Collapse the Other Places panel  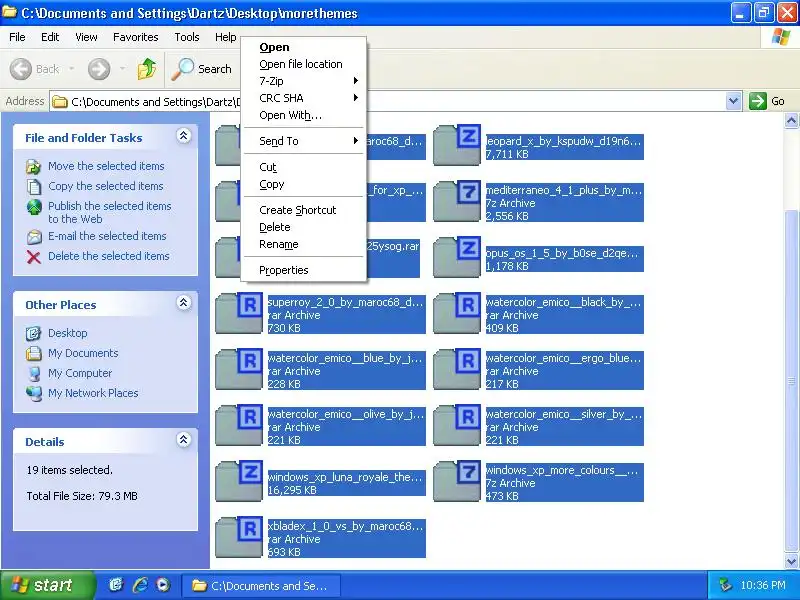coord(184,303)
